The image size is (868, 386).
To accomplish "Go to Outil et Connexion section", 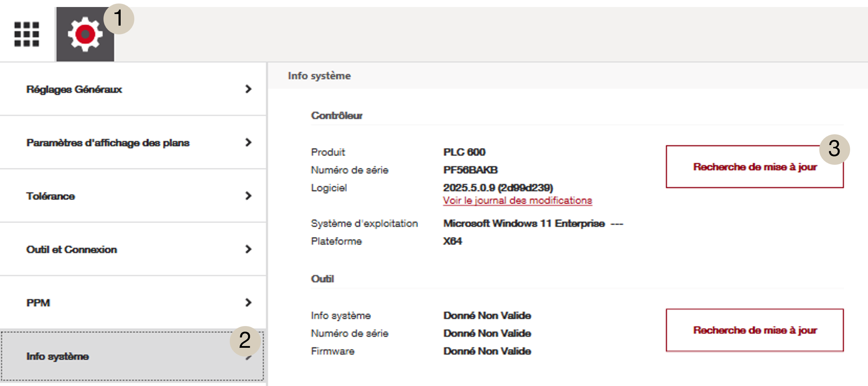I will tap(72, 250).
